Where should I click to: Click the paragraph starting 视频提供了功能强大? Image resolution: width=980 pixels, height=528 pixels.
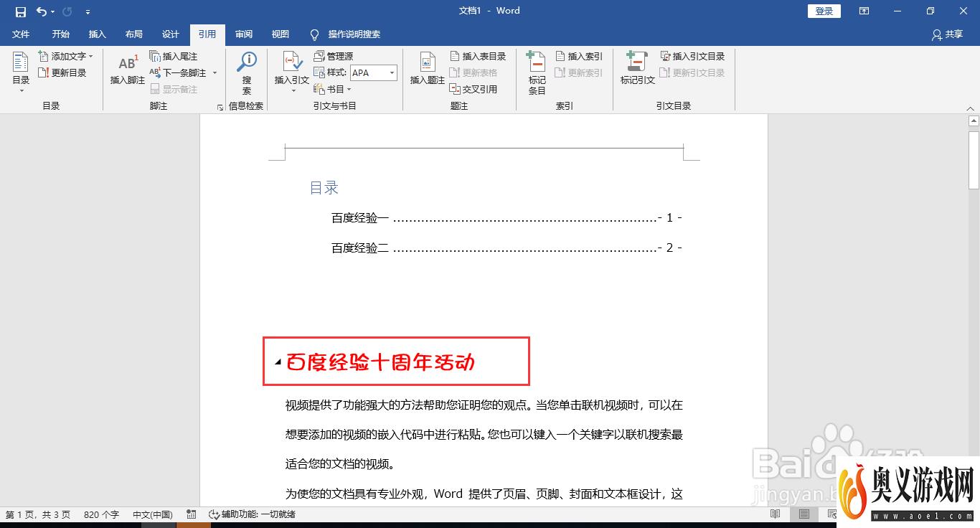pyautogui.click(x=484, y=434)
